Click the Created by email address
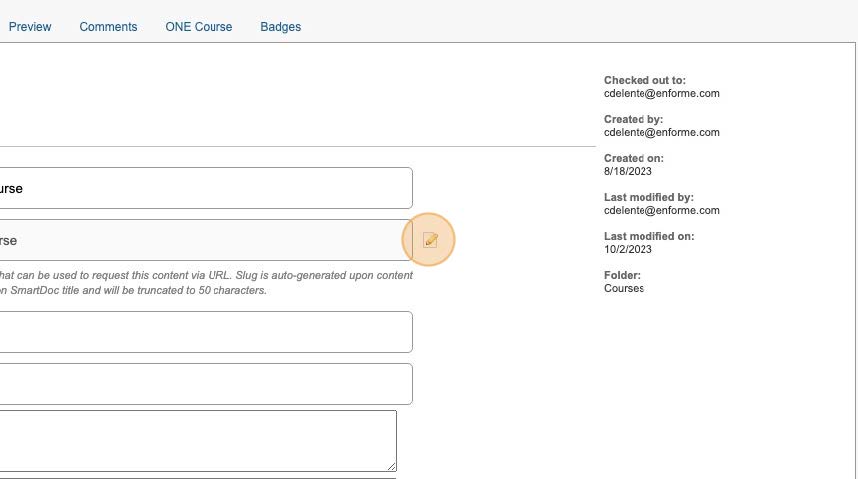Viewport: 858px width, 479px height. pos(661,133)
